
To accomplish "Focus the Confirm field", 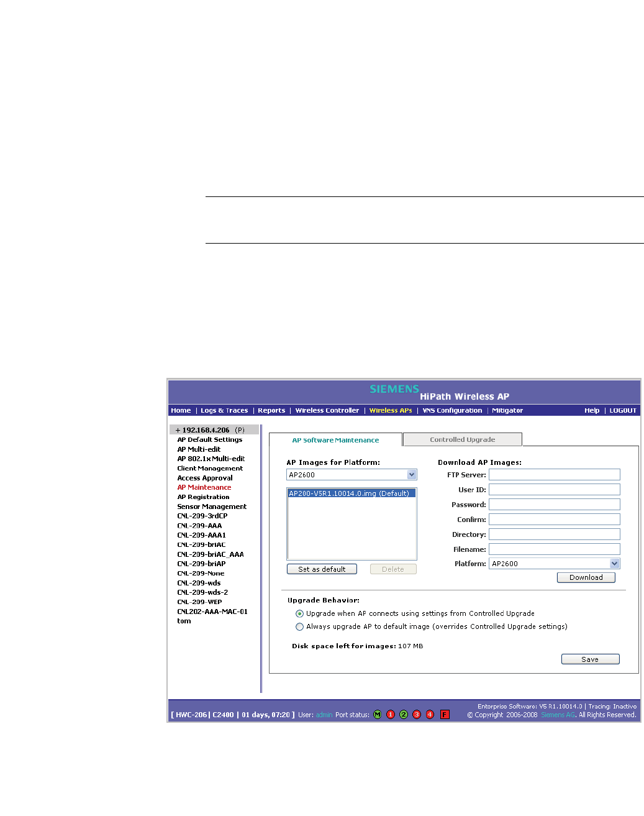I will coord(555,520).
